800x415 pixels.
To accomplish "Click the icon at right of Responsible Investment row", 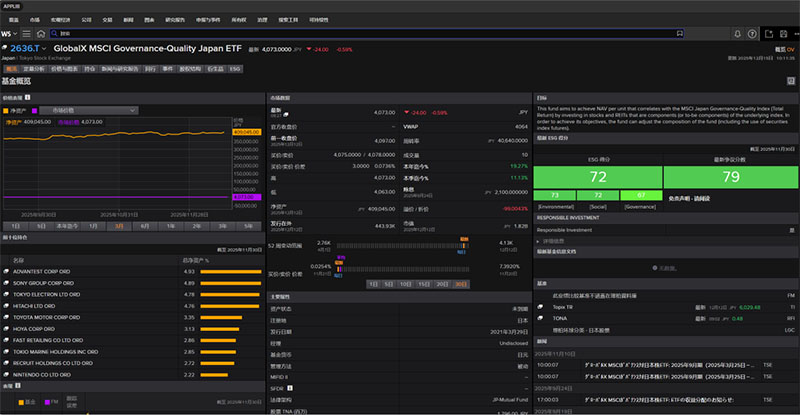I will [x=791, y=229].
